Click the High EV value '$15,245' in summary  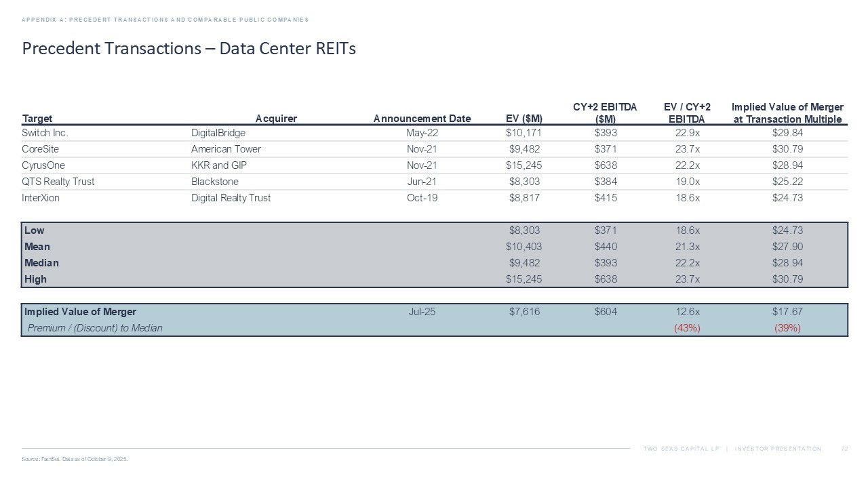[x=524, y=279]
